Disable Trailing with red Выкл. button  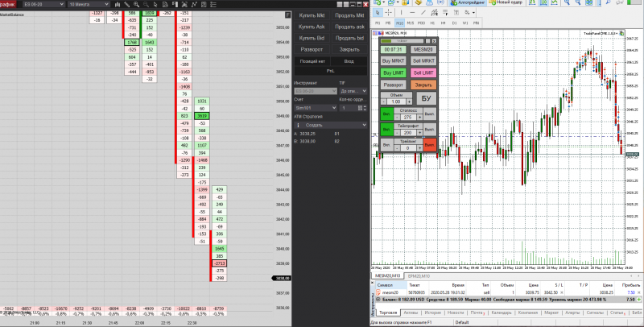(x=430, y=145)
